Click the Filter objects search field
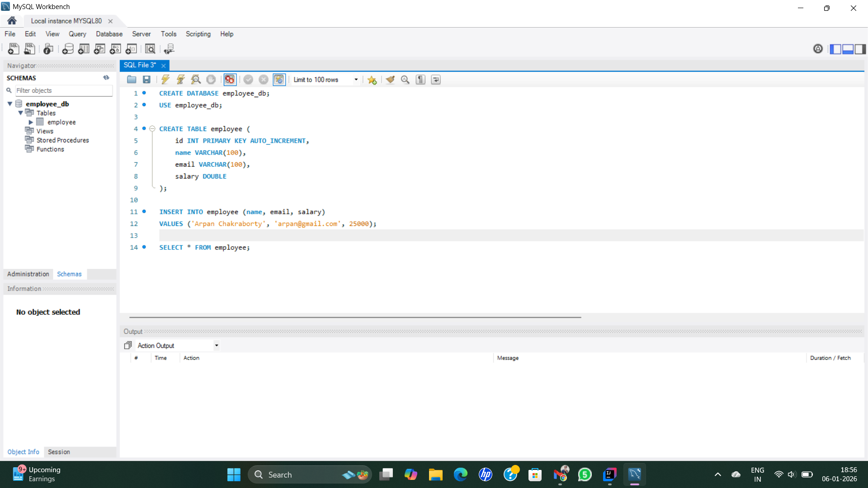868x488 pixels. pos(63,90)
